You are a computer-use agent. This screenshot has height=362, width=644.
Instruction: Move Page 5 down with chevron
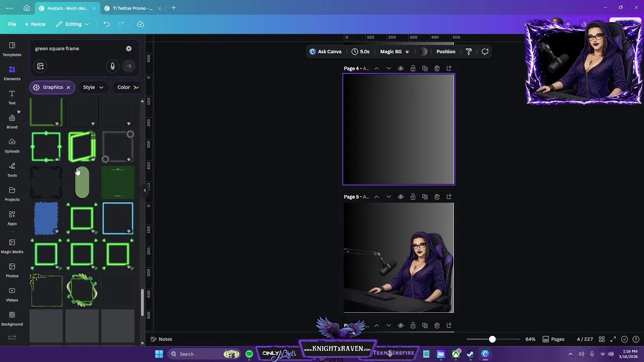(x=388, y=197)
